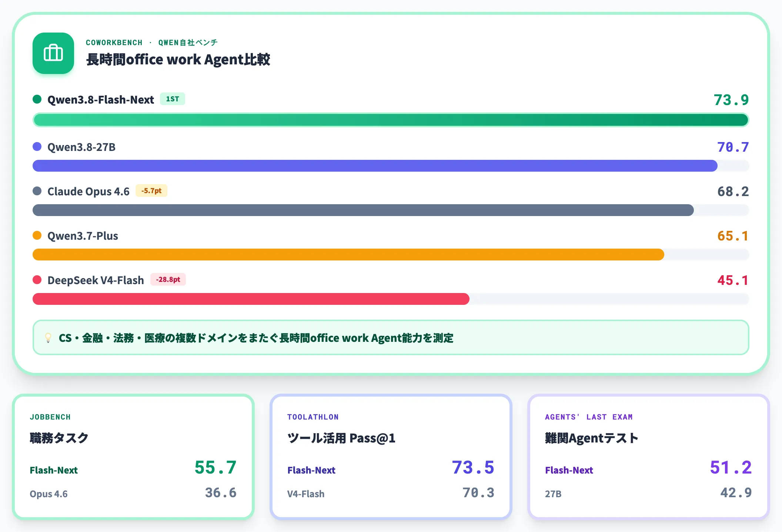Click the JOBBENCH label
Screen dimensions: 782x532
(x=50, y=417)
